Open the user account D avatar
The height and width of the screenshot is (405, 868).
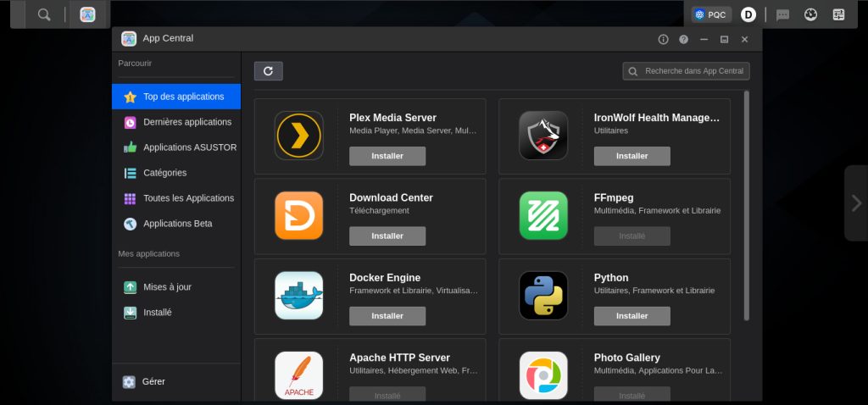pyautogui.click(x=748, y=15)
